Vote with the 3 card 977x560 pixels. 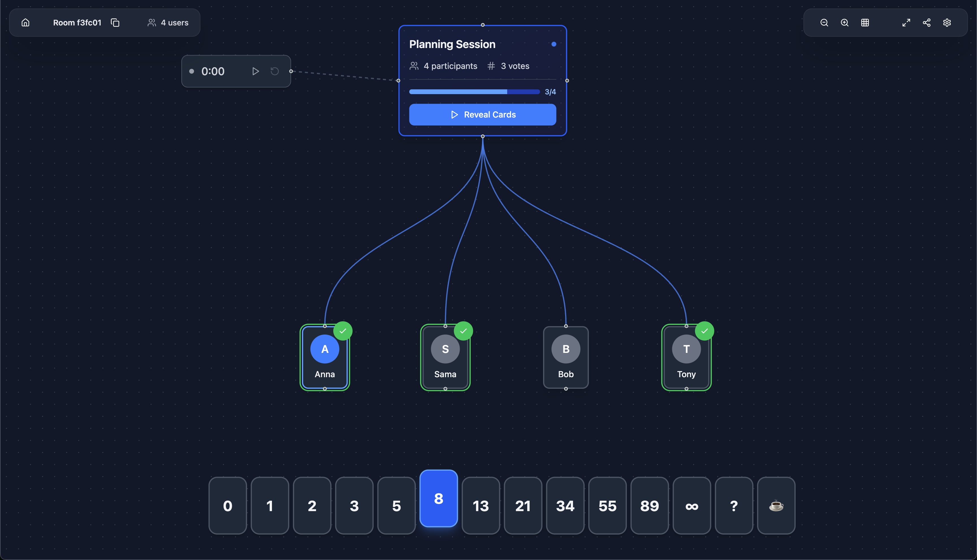point(355,506)
